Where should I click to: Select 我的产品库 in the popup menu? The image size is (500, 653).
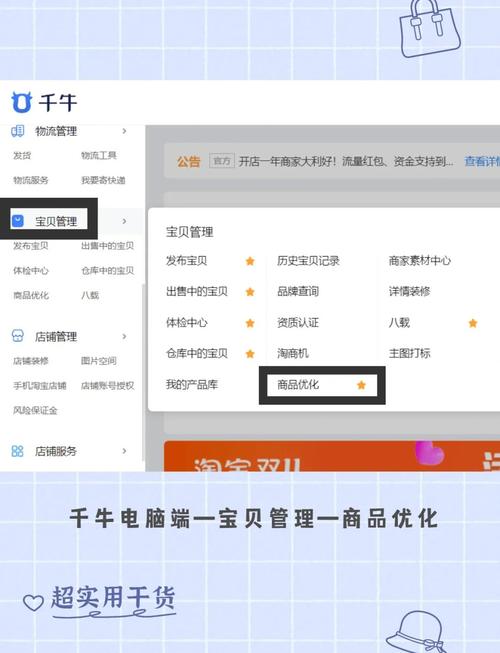point(192,384)
